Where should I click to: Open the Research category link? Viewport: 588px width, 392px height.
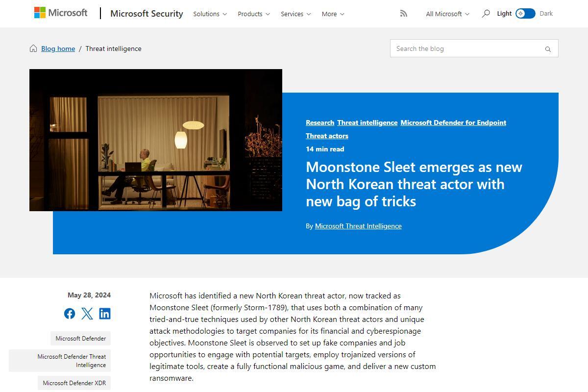[x=320, y=122]
